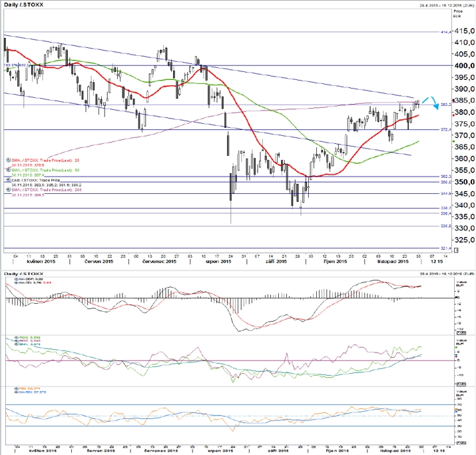
Task: Click Auto scale button on ROC panel
Action: click(461, 384)
